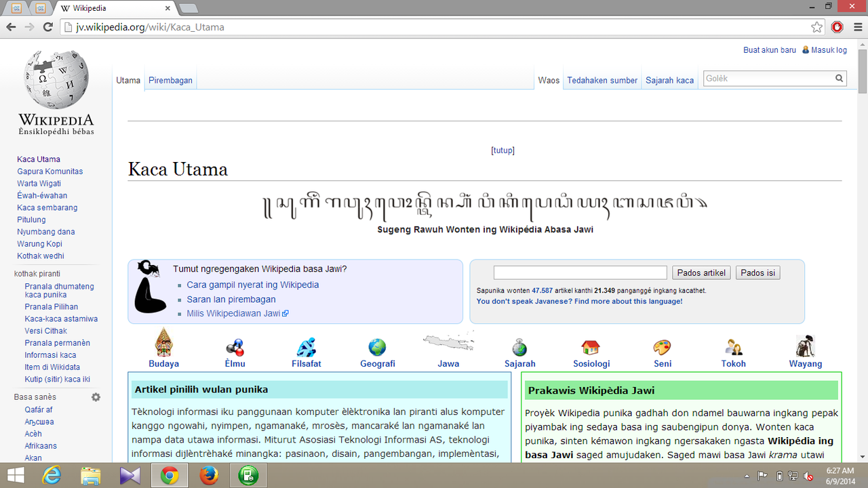Open Firefox from taskbar
The image size is (868, 488).
point(209,476)
